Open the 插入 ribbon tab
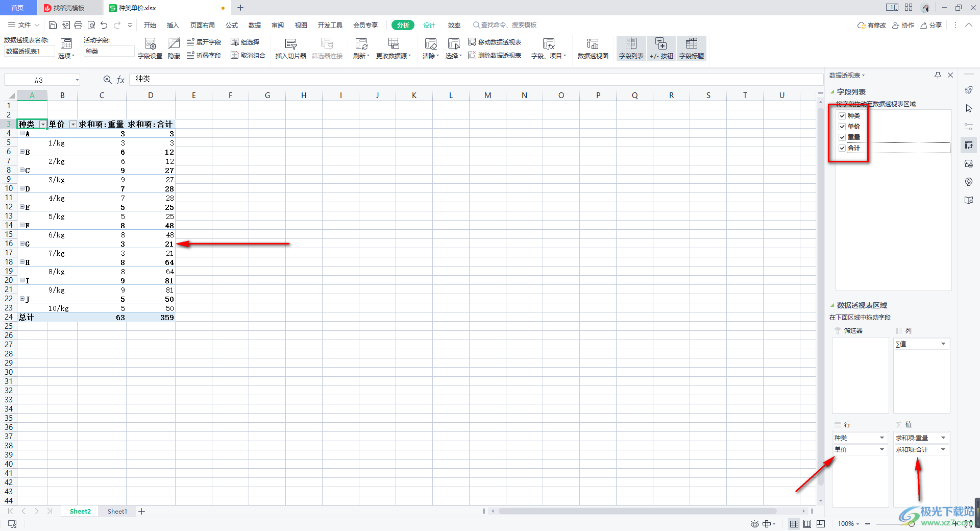Screen dimensions: 980x531 pos(173,25)
